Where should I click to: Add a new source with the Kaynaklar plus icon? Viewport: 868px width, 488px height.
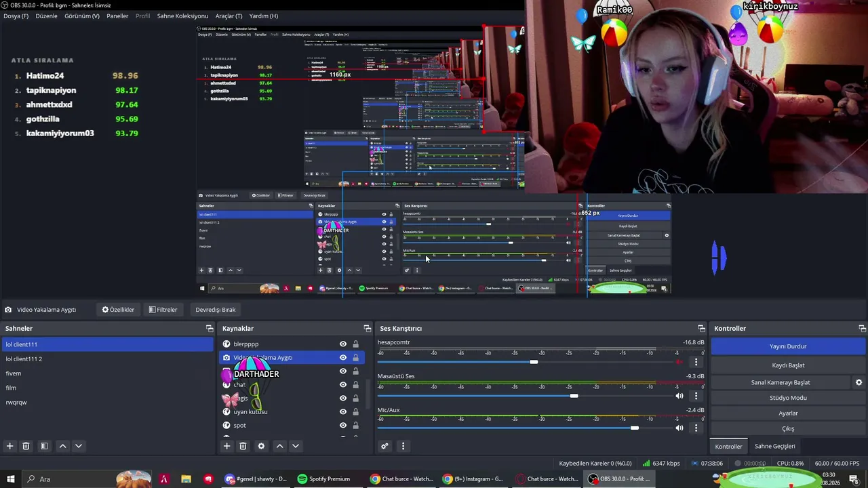pyautogui.click(x=227, y=446)
